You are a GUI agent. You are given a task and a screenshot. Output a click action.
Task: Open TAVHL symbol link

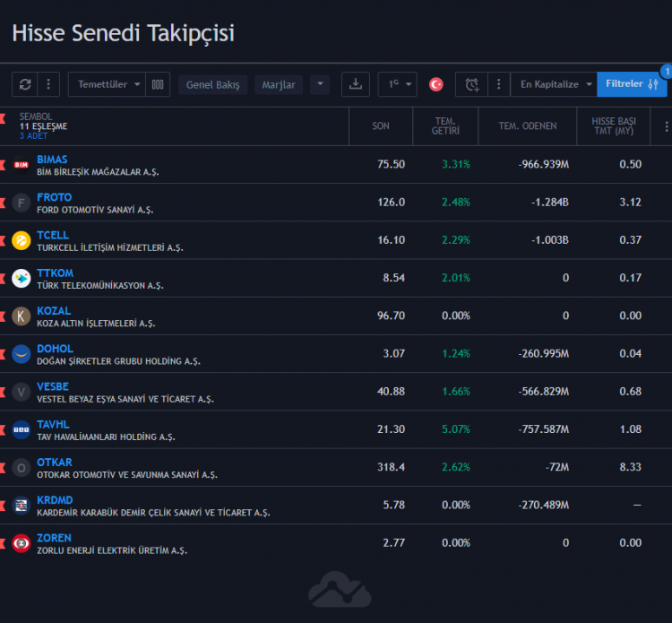coord(53,425)
